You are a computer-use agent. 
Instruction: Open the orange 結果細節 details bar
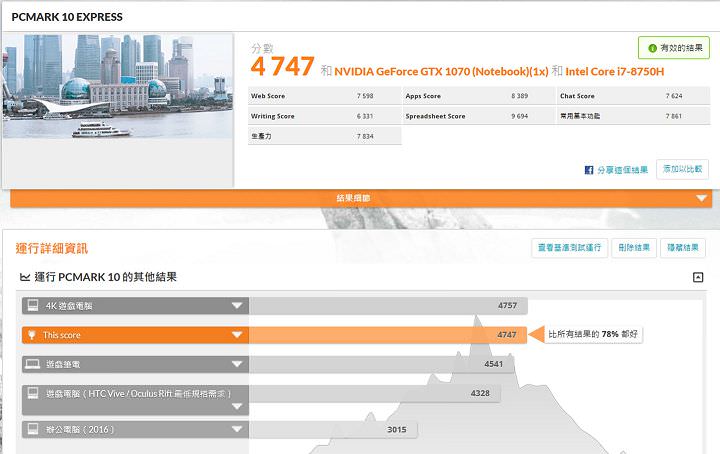coord(360,199)
